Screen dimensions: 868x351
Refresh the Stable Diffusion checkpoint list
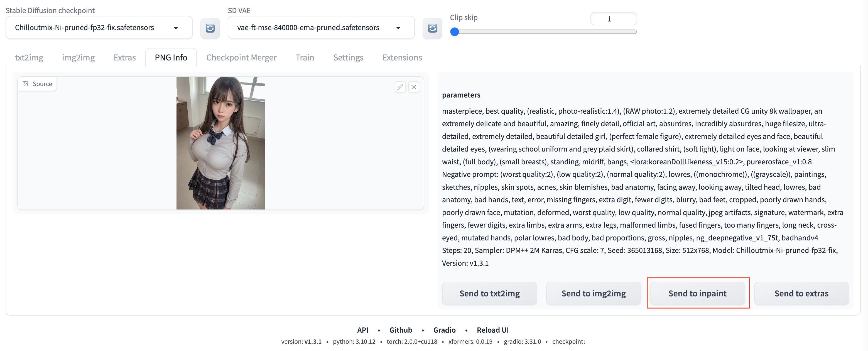click(210, 28)
